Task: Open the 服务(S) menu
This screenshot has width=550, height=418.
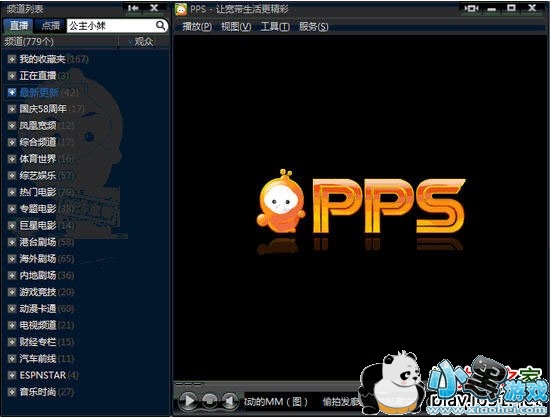Action: 314,26
